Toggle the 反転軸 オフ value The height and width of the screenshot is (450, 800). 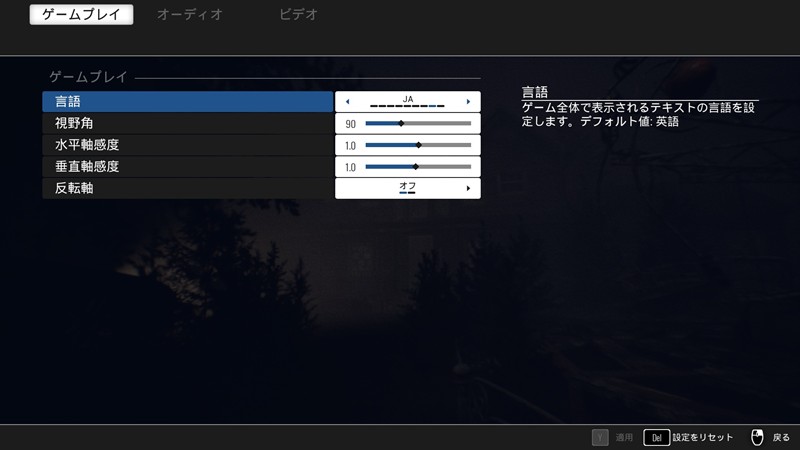pos(408,186)
